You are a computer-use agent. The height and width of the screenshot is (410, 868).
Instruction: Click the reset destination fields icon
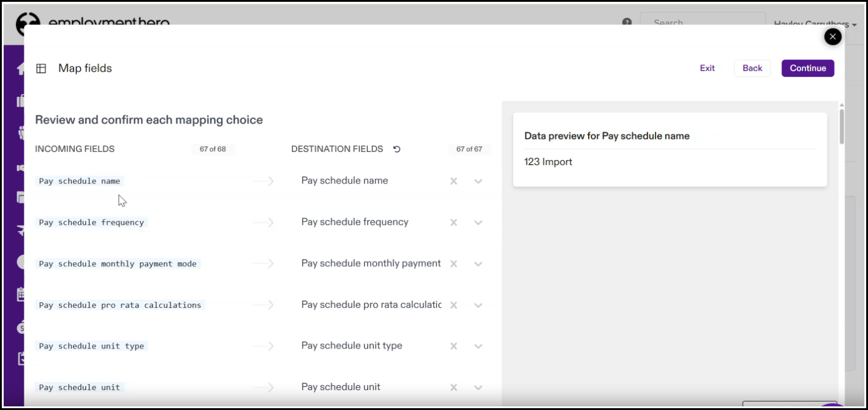coord(397,149)
